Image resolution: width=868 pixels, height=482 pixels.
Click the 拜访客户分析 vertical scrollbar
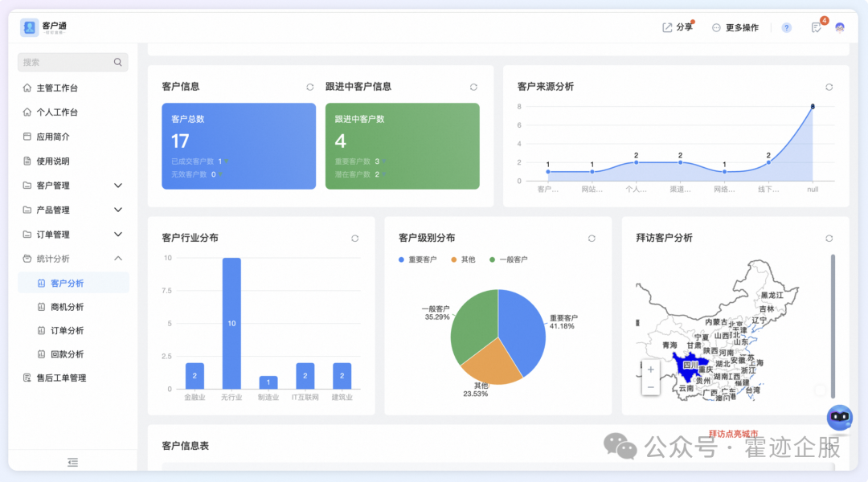point(833,326)
